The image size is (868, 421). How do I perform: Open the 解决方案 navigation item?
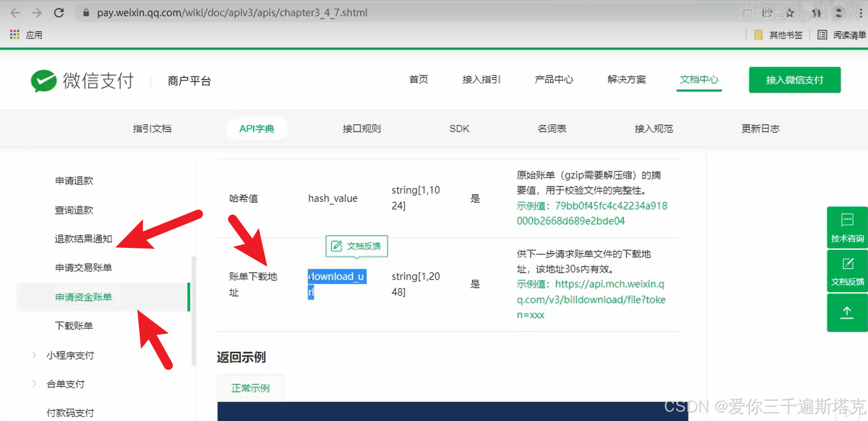(x=626, y=79)
